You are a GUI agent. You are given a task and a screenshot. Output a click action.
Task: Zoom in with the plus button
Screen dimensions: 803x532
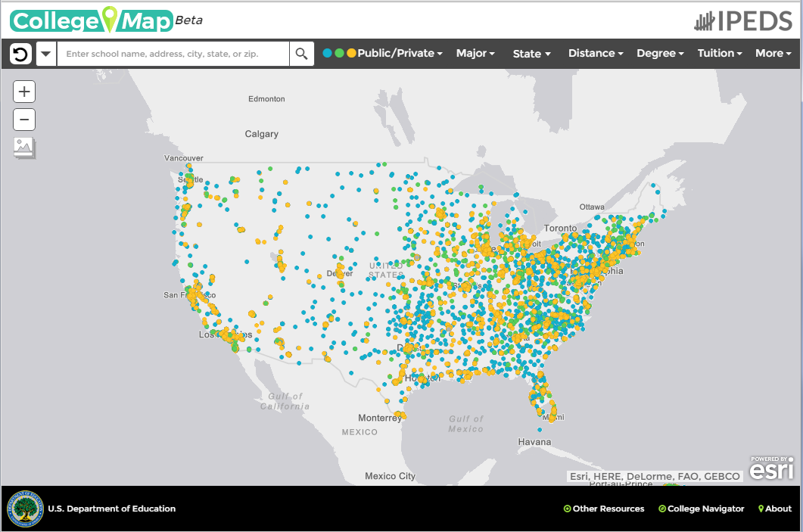click(x=24, y=92)
